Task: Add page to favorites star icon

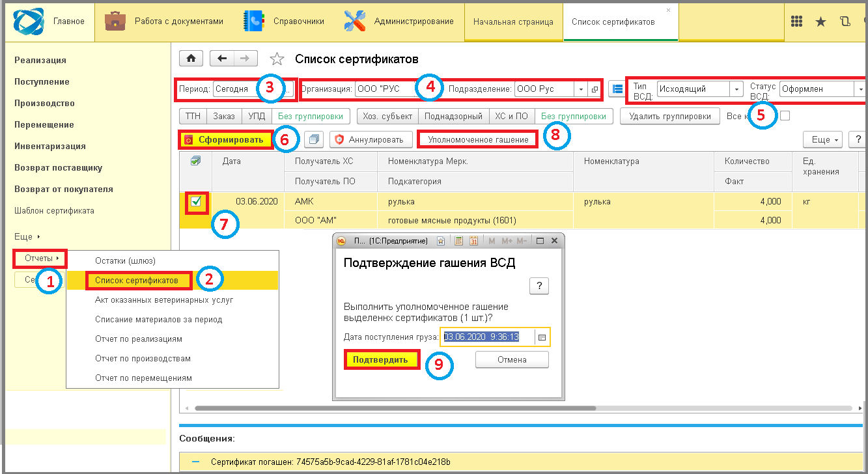Action: pos(277,59)
